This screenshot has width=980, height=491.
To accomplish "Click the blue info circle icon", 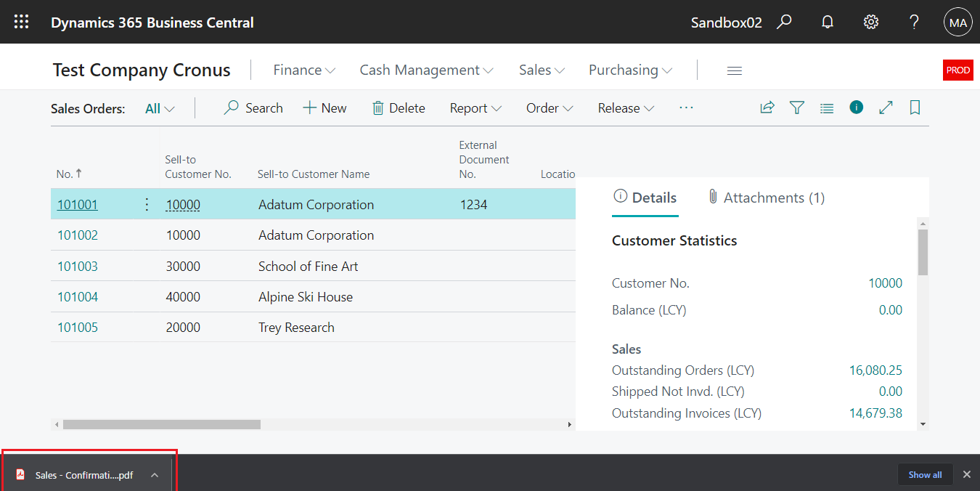I will pyautogui.click(x=856, y=107).
